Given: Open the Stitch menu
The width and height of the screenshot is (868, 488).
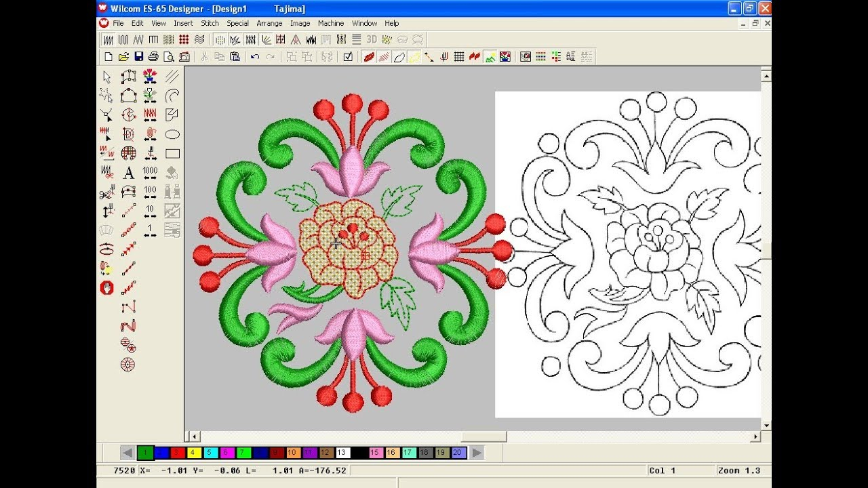Looking at the screenshot, I should [210, 23].
